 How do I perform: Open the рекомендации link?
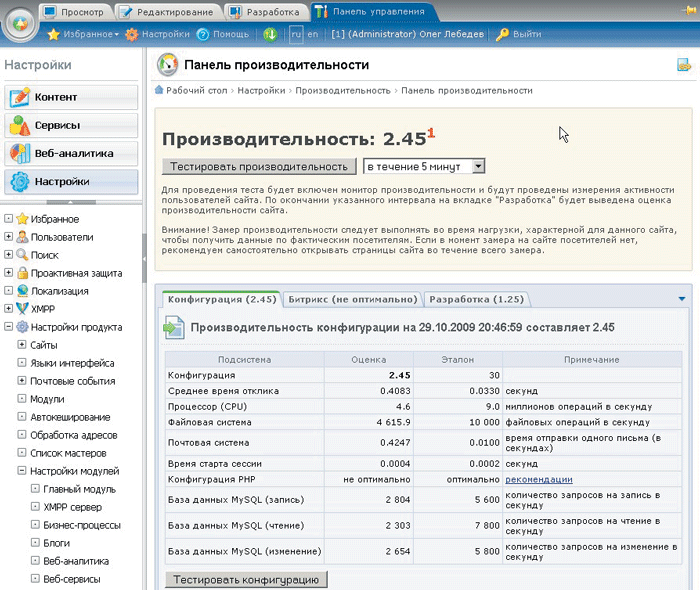[x=540, y=479]
